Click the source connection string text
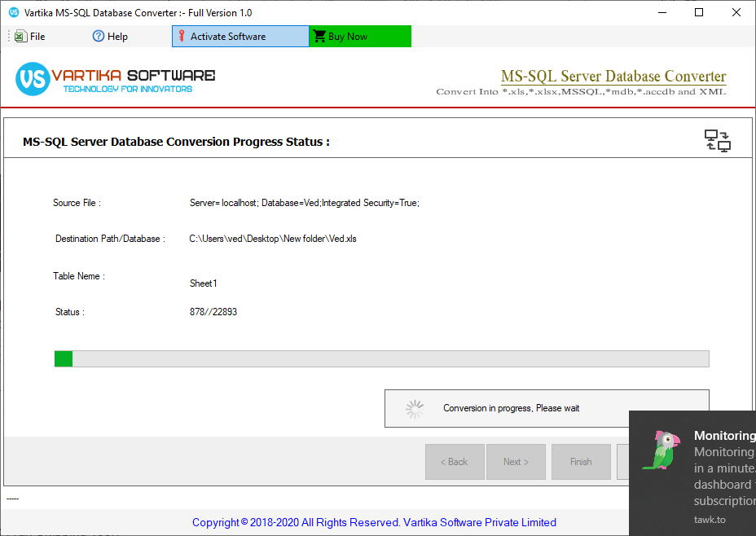Viewport: 756px width, 536px height. (x=305, y=203)
